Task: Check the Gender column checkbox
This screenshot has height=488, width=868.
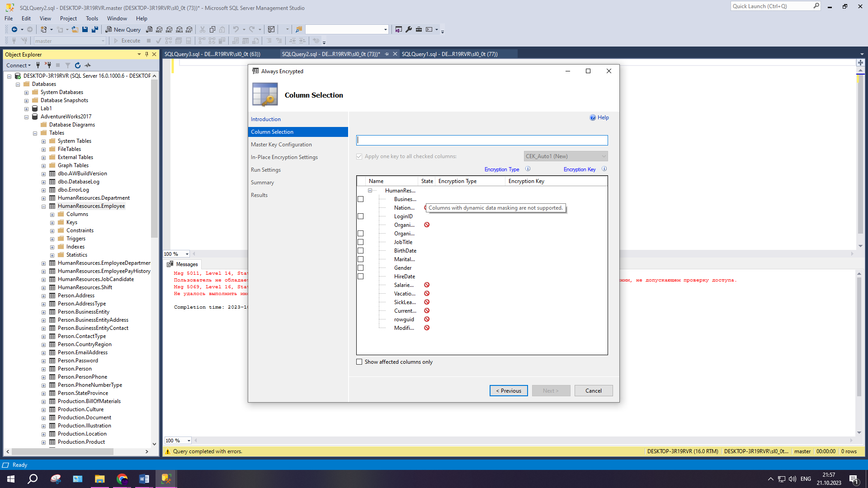Action: 360,268
